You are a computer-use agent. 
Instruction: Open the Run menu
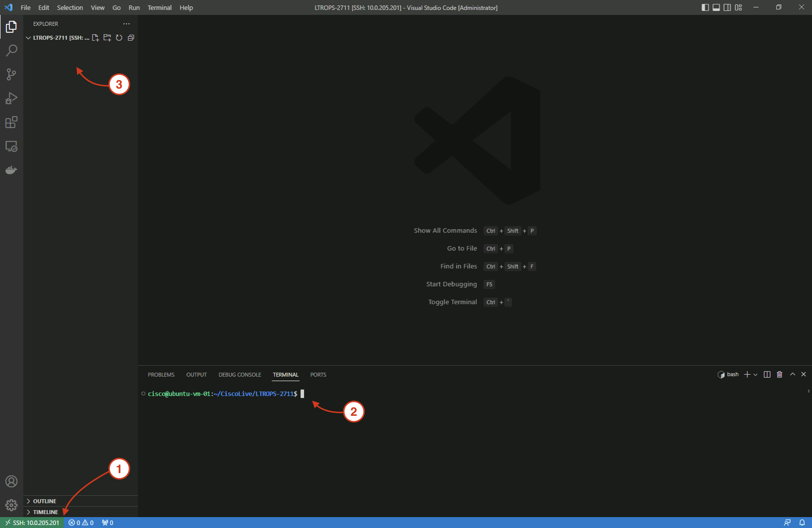(x=134, y=7)
